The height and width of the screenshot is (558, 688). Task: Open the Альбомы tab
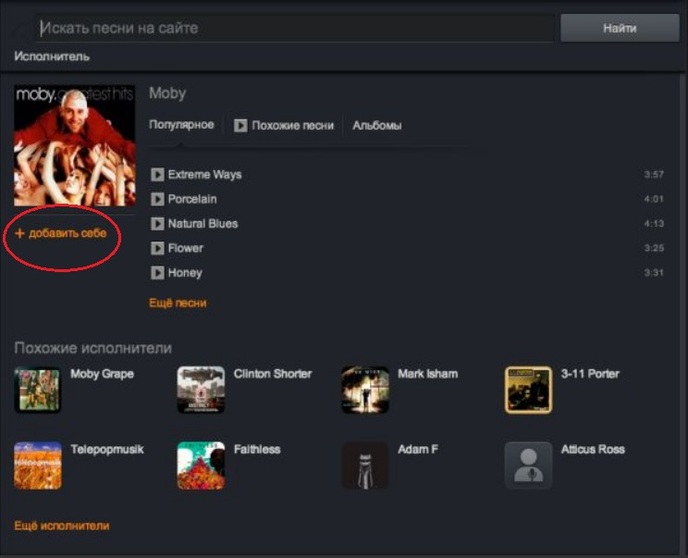tap(377, 125)
